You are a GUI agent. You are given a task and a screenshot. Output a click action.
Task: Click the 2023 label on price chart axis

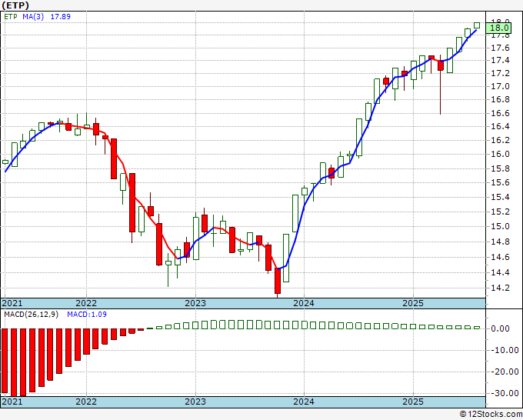coord(195,303)
